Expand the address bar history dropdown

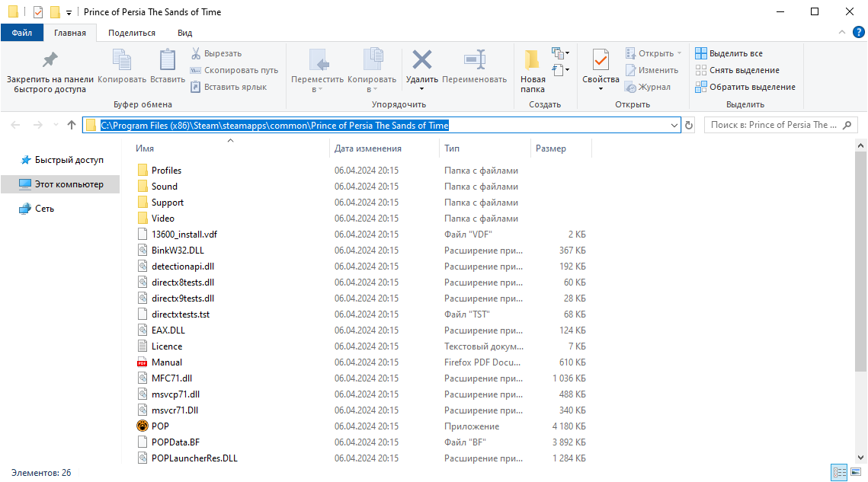click(674, 125)
